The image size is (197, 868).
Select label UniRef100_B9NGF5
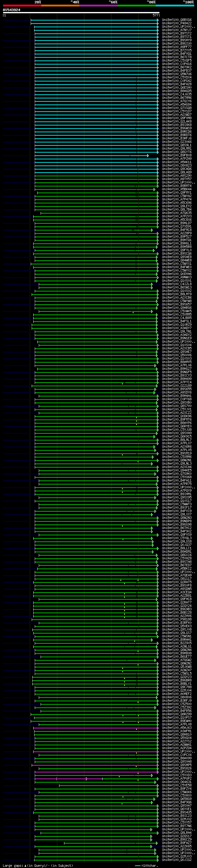177,372
